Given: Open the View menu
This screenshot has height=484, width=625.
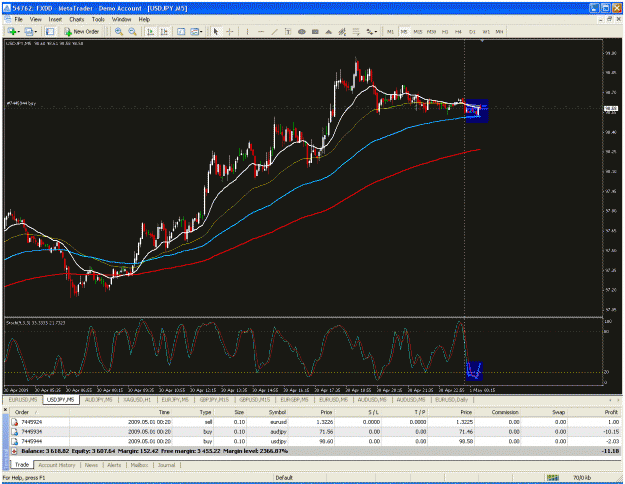Looking at the screenshot, I should [x=35, y=19].
